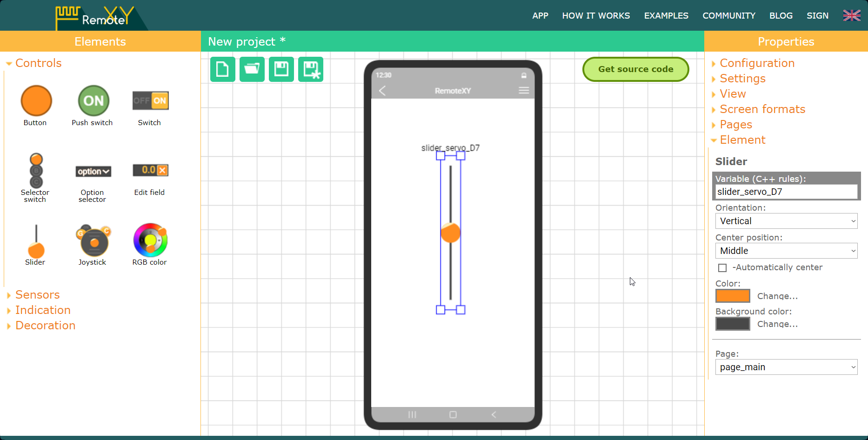Expand the Sensors section

click(x=37, y=295)
